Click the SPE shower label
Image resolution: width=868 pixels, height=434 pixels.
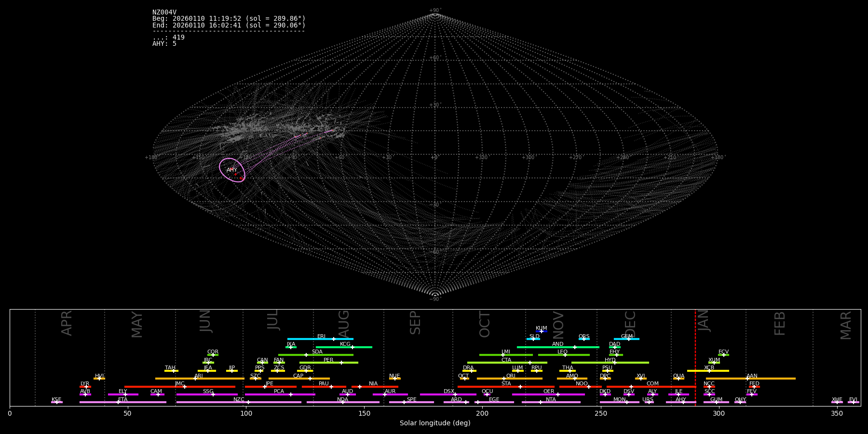coord(412,400)
